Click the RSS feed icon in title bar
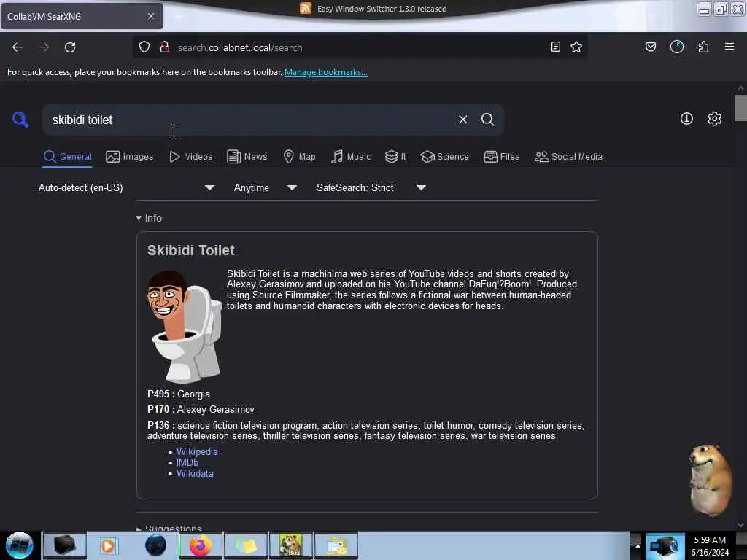 [x=306, y=8]
